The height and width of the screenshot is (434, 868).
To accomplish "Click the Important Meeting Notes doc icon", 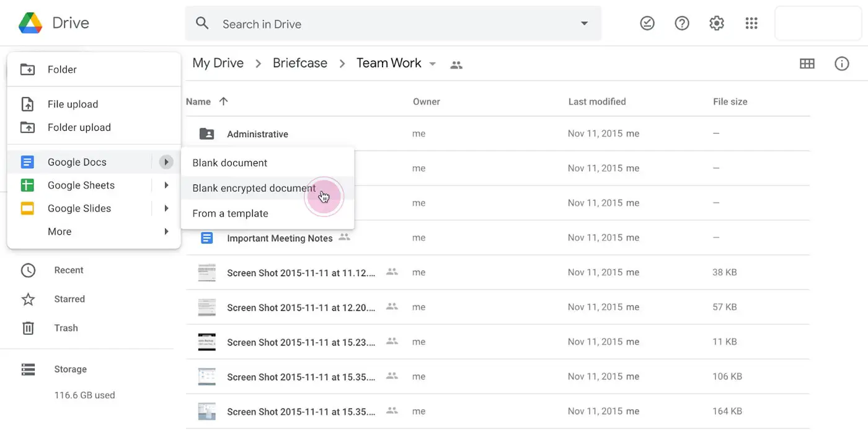I will point(206,237).
